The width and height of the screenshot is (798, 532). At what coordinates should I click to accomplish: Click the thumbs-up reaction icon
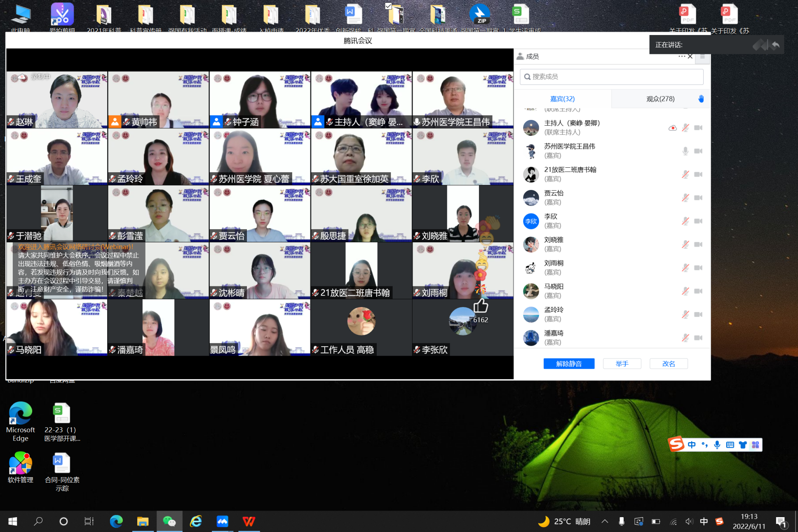[481, 306]
